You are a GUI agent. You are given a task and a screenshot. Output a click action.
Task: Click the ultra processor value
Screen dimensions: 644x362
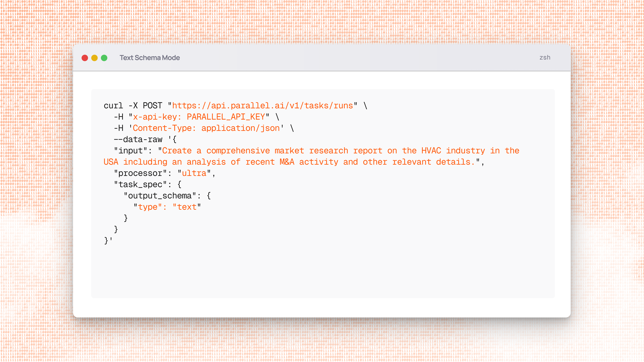tap(194, 173)
